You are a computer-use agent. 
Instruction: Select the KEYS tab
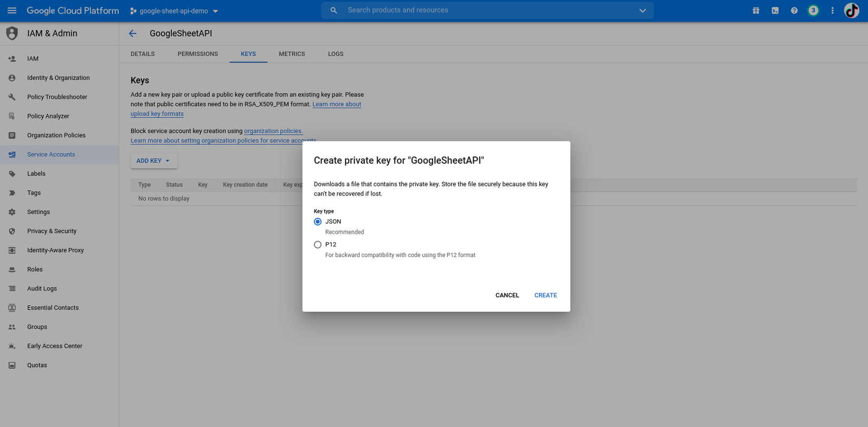pyautogui.click(x=248, y=54)
